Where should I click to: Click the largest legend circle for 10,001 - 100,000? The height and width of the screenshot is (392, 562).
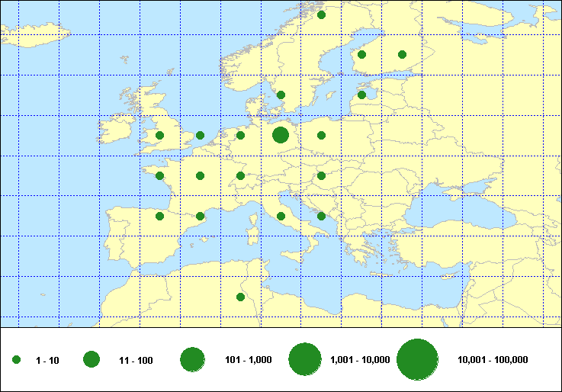coord(416,360)
